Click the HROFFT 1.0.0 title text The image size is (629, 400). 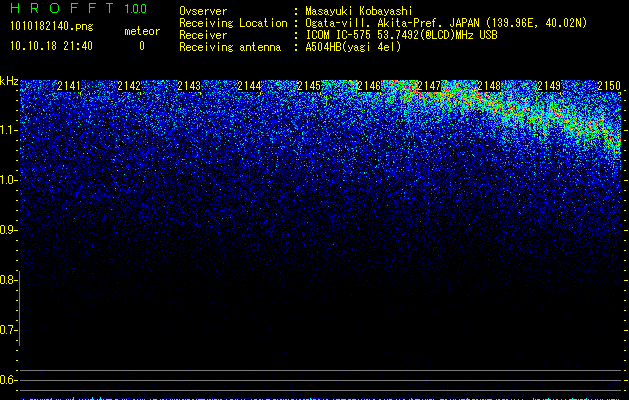[x=78, y=8]
